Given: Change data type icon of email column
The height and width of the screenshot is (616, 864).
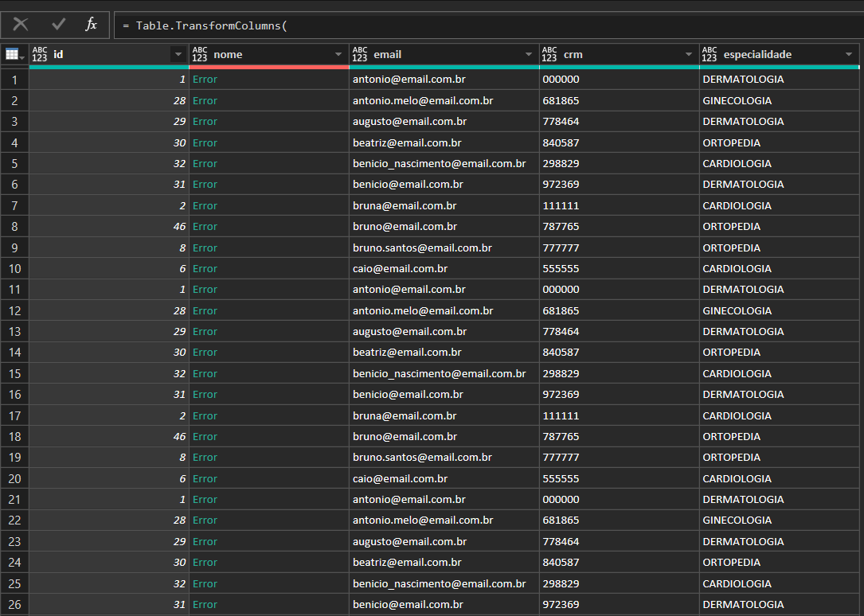Looking at the screenshot, I should pyautogui.click(x=359, y=54).
